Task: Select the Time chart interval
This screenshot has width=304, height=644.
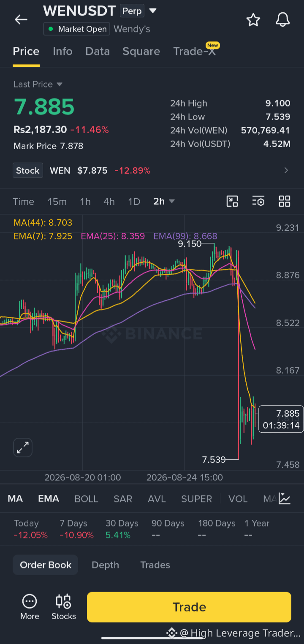Action: click(x=23, y=202)
